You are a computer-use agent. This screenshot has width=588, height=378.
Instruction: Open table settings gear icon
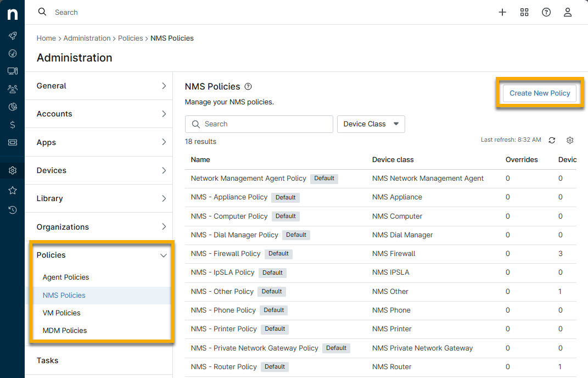coord(570,140)
